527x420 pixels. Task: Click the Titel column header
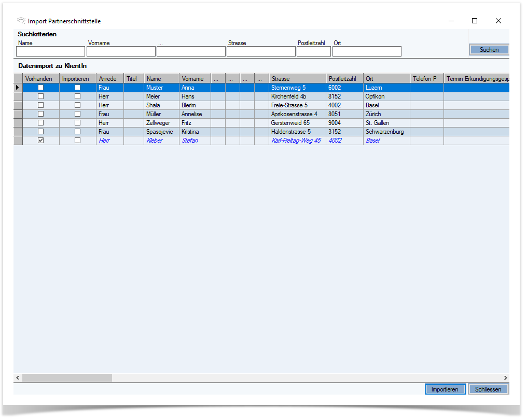(134, 79)
